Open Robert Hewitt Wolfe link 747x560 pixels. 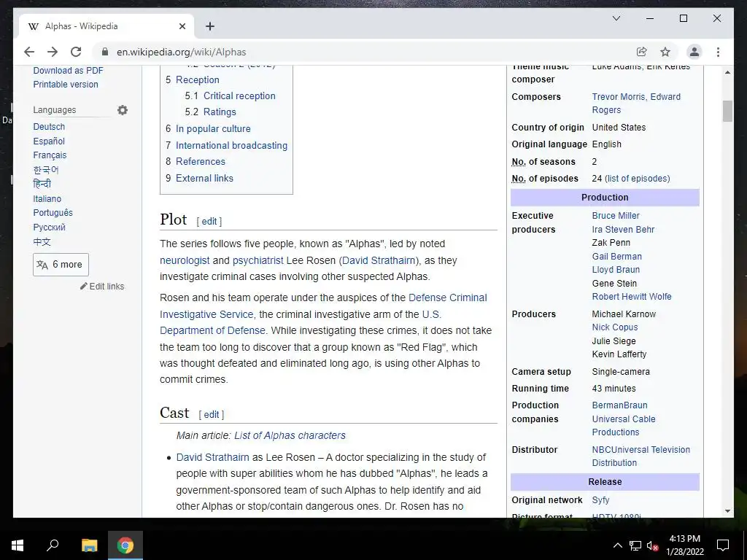632,297
